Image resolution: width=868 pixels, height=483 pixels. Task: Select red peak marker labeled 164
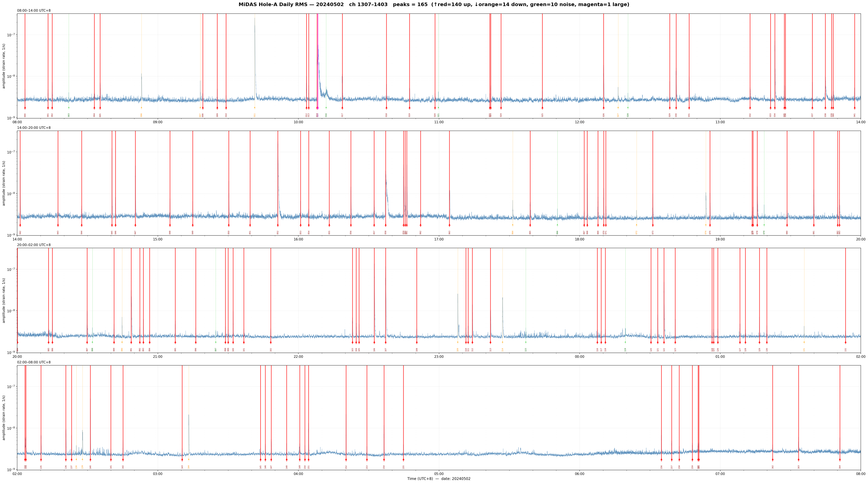click(840, 459)
